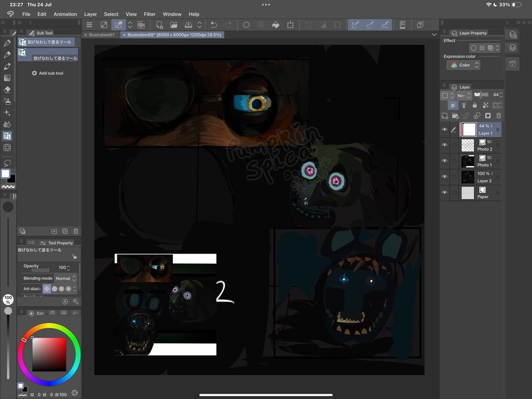
Task: Open the canvas tab list chevron
Action: 434,35
